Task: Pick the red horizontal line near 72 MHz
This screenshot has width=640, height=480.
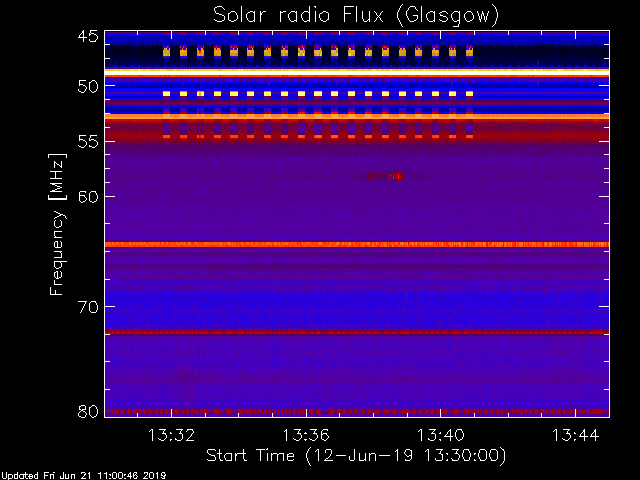Action: (x=356, y=332)
